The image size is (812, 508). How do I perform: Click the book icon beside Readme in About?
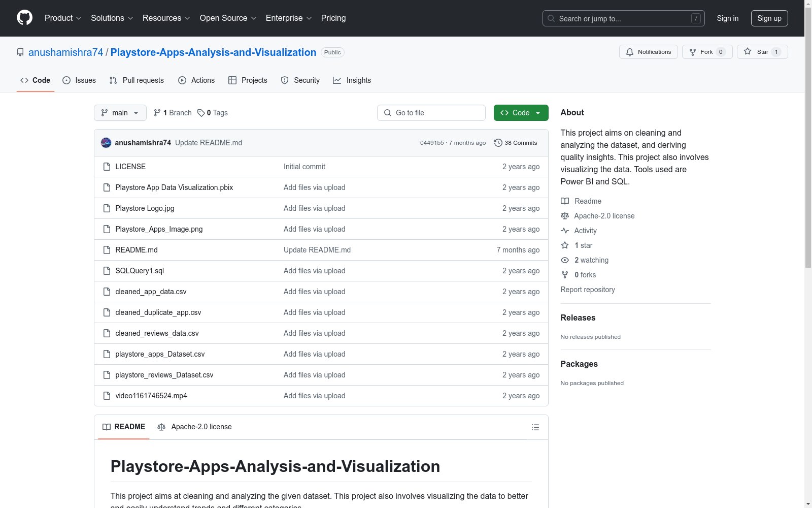[x=565, y=201]
